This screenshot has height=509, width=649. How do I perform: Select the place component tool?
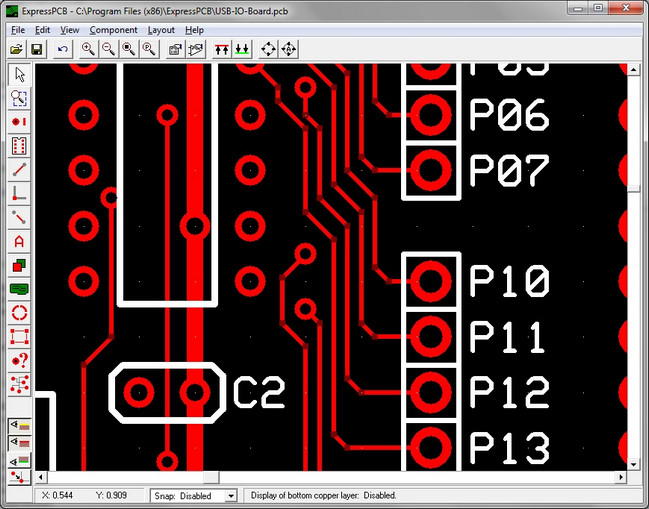[19, 145]
